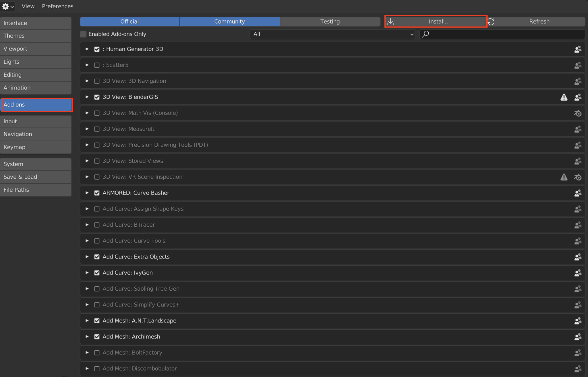This screenshot has height=377, width=588.
Task: Expand the Human Generator 3D entry
Action: click(87, 49)
